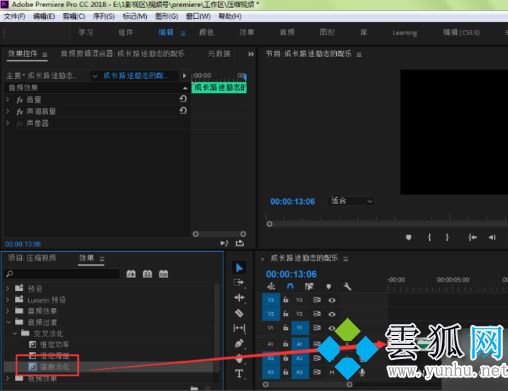Collapse the 音频过渡 folder
The height and width of the screenshot is (391, 508).
[8, 322]
